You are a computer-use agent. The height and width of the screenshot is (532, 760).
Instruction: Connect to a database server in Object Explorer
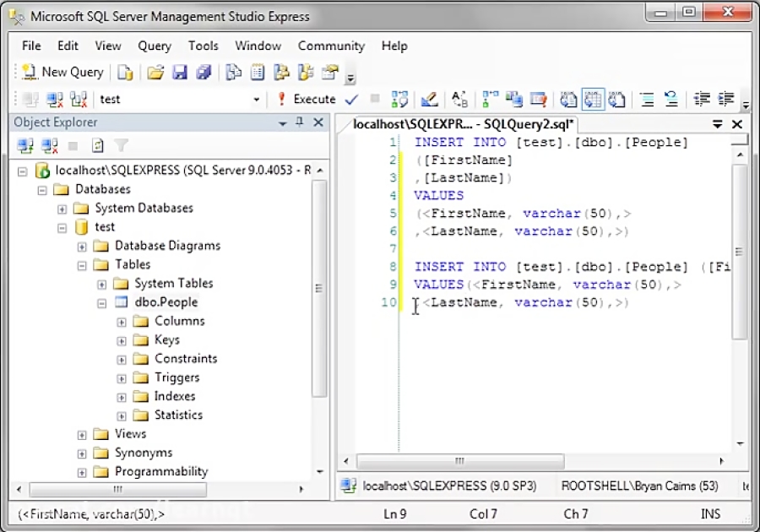tap(24, 145)
